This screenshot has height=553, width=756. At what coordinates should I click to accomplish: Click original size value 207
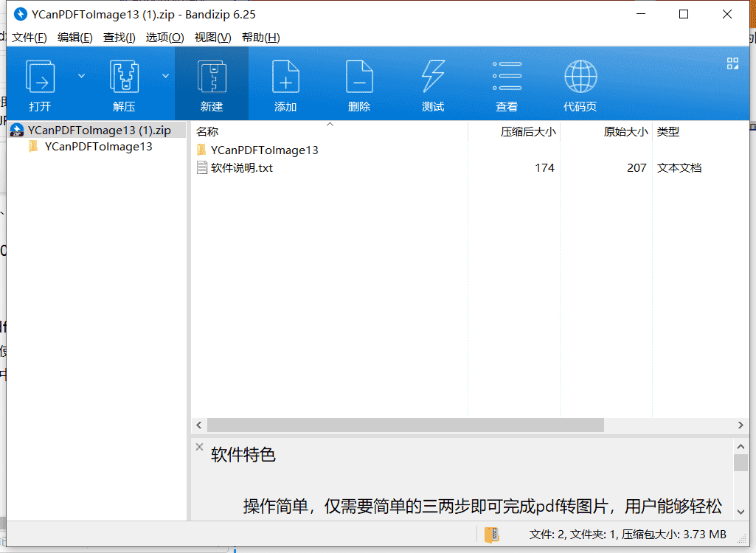637,168
